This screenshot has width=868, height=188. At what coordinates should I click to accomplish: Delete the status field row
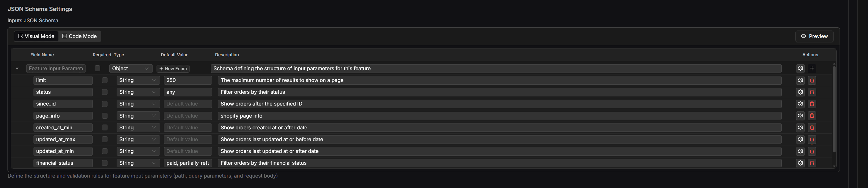coord(812,92)
